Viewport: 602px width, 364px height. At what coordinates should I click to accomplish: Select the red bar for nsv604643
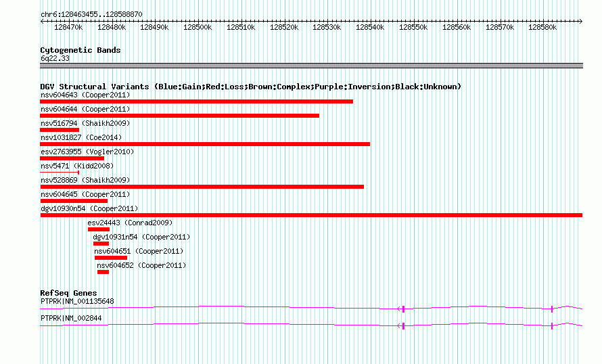(x=197, y=101)
